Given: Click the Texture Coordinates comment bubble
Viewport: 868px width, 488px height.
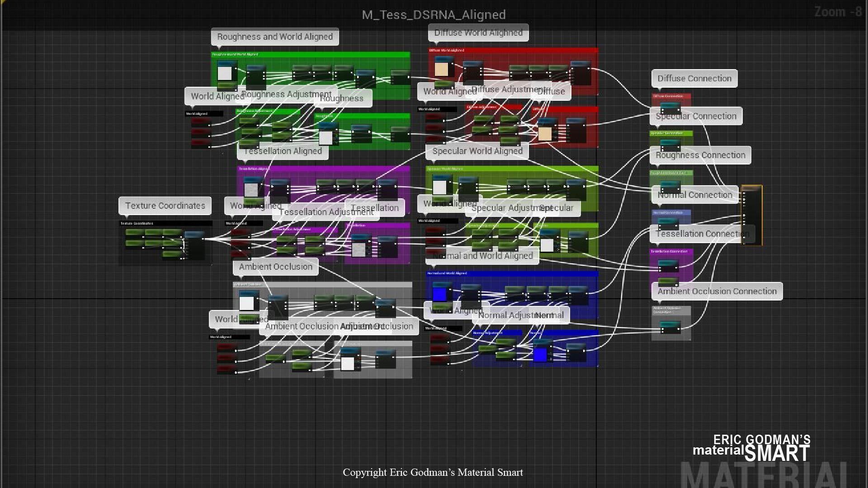Looking at the screenshot, I should [165, 206].
